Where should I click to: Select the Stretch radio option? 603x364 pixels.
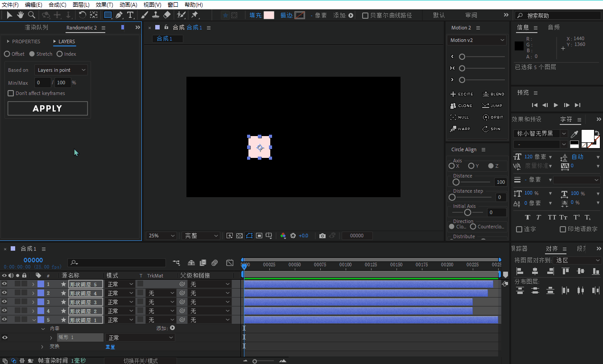(32, 54)
